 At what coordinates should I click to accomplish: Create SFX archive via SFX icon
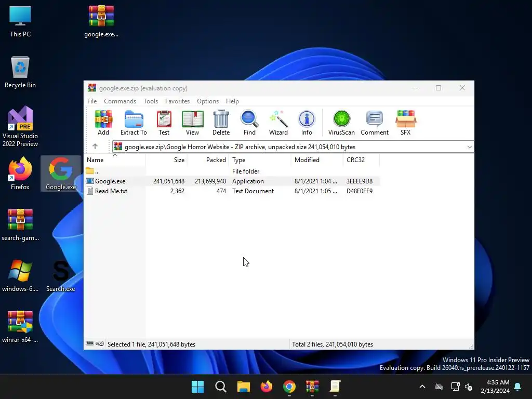405,123
